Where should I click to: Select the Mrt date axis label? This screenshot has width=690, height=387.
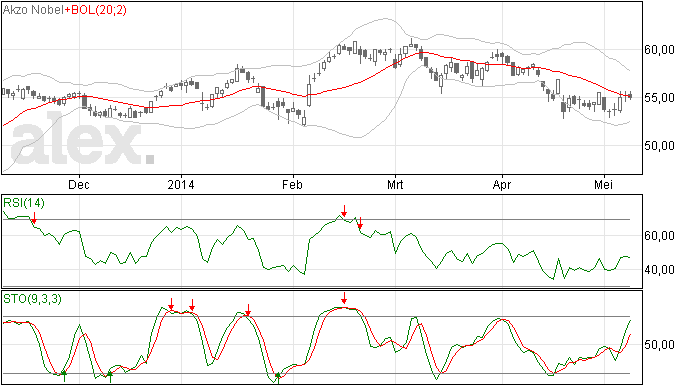tap(395, 185)
